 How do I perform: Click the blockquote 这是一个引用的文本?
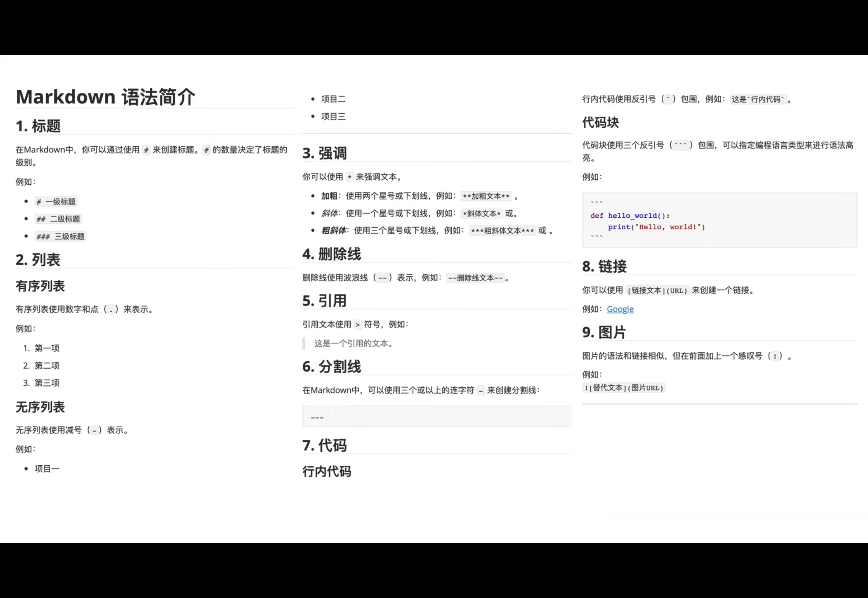point(353,343)
